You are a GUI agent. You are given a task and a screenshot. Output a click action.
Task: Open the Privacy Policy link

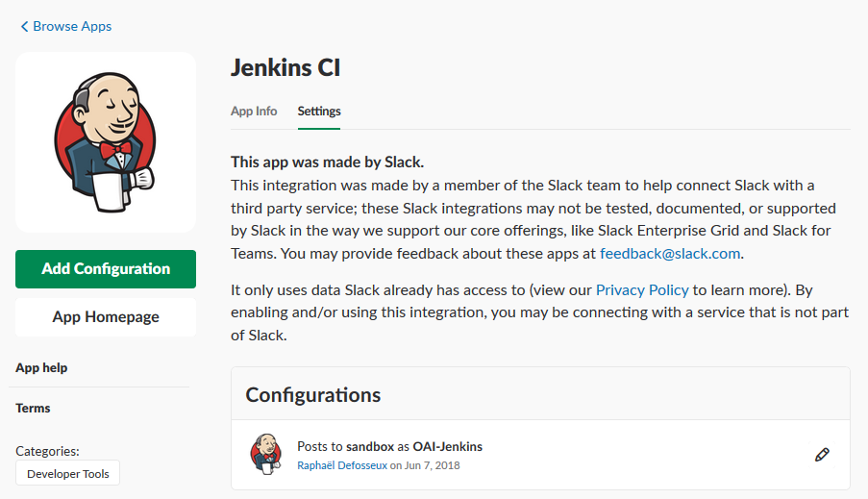tap(642, 289)
